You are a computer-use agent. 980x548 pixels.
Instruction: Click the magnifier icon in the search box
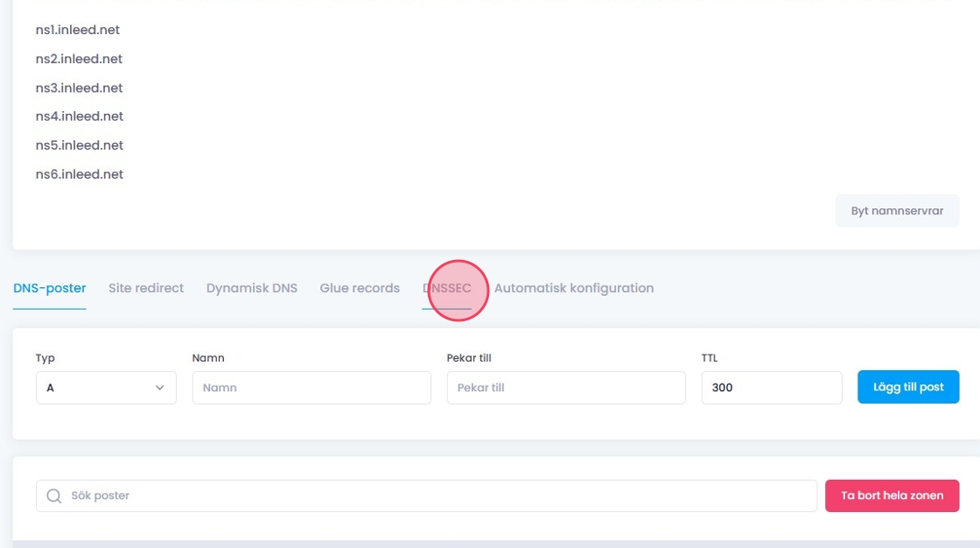[54, 495]
